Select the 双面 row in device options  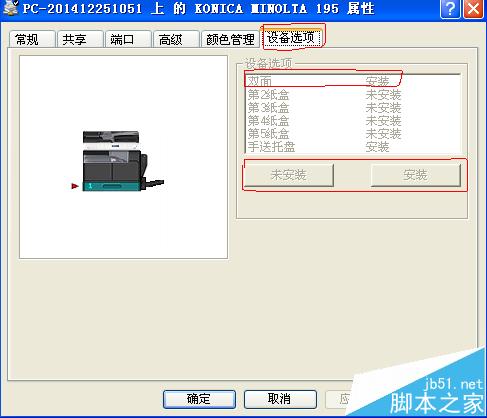353,81
